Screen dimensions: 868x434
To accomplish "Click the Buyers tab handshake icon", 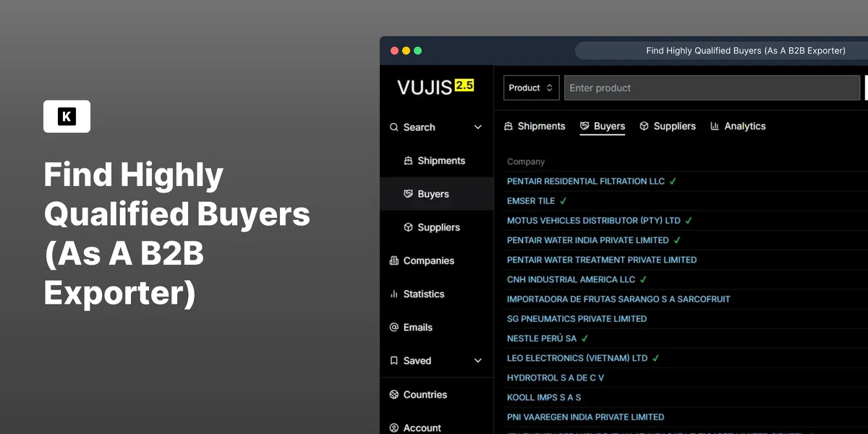I will [585, 126].
